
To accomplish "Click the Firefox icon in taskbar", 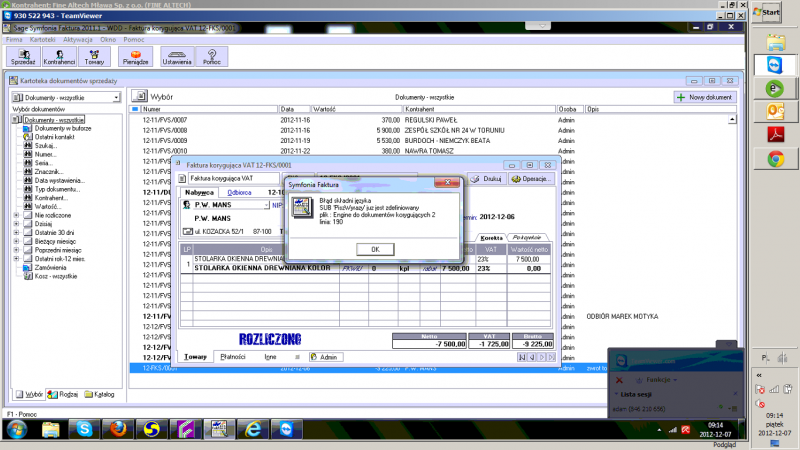I will click(x=118, y=429).
